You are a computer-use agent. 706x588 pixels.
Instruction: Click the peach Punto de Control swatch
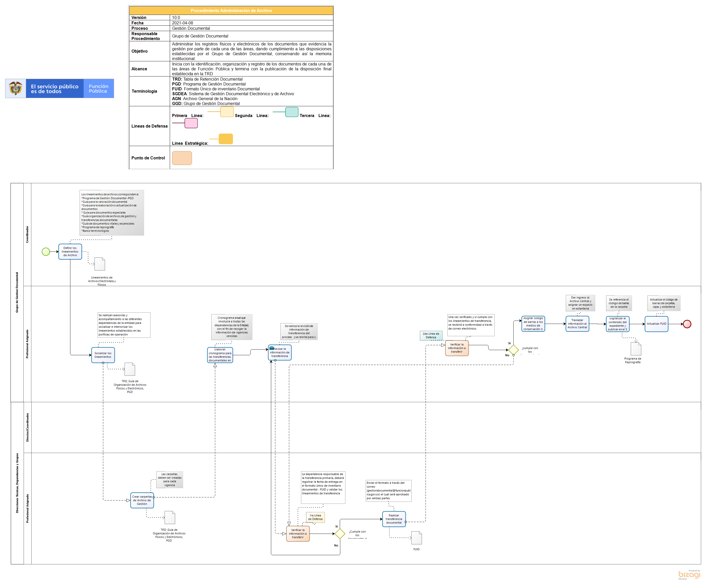tap(182, 158)
